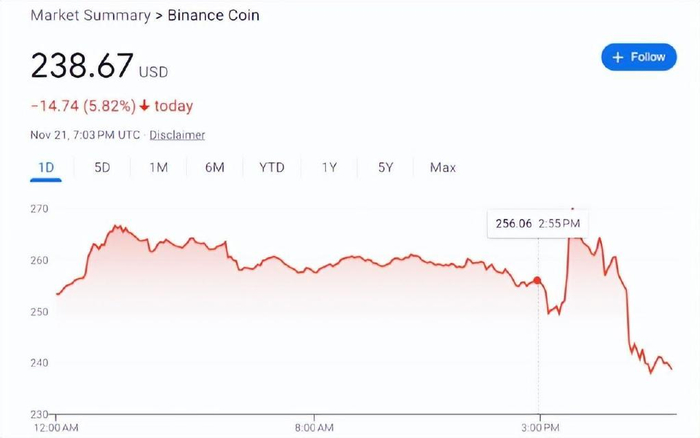Click the 8:00 AM axis label
Viewport: 700px width, 438px height.
pos(313,428)
